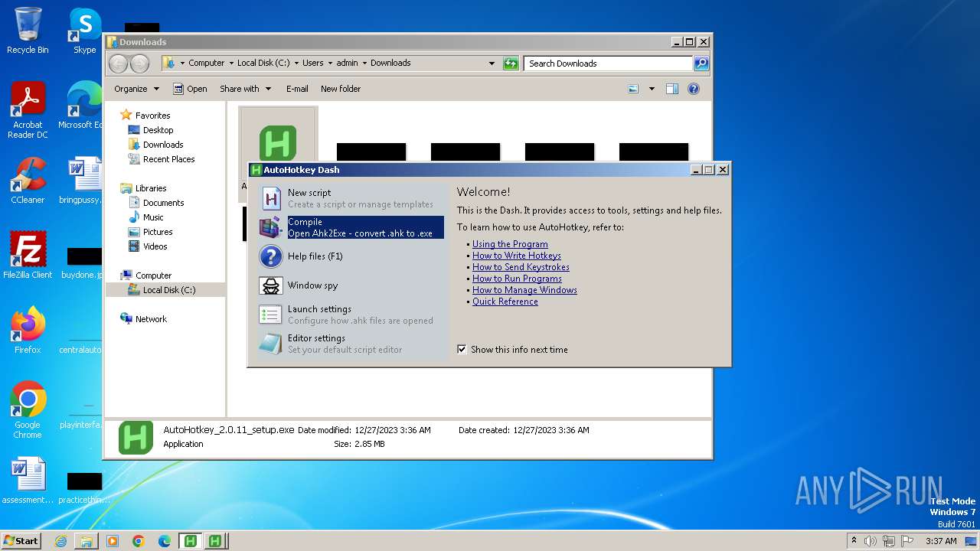
Task: Click Explorer help question mark button
Action: click(x=694, y=89)
